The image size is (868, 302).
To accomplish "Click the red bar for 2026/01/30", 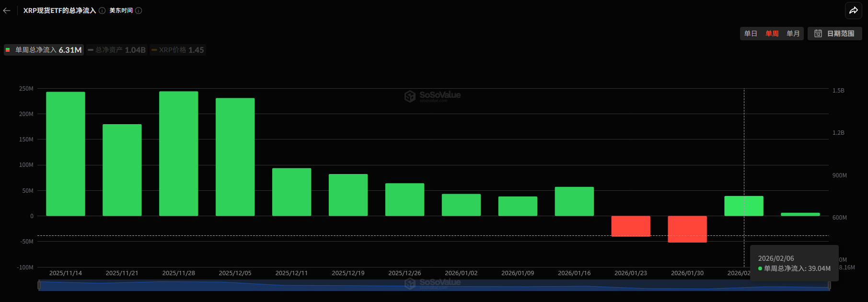I will [x=687, y=229].
